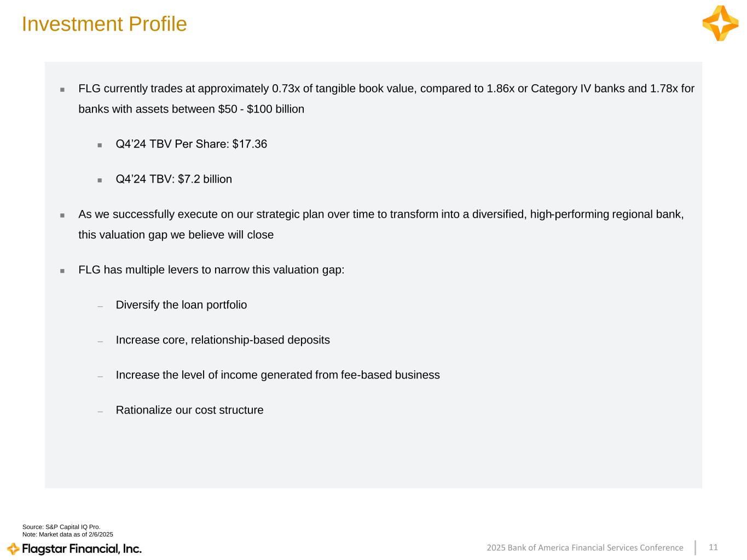This screenshot has width=747, height=560.
Task: Click the "Flagstar Financial, Inc." footer wordmark
Action: [82, 549]
